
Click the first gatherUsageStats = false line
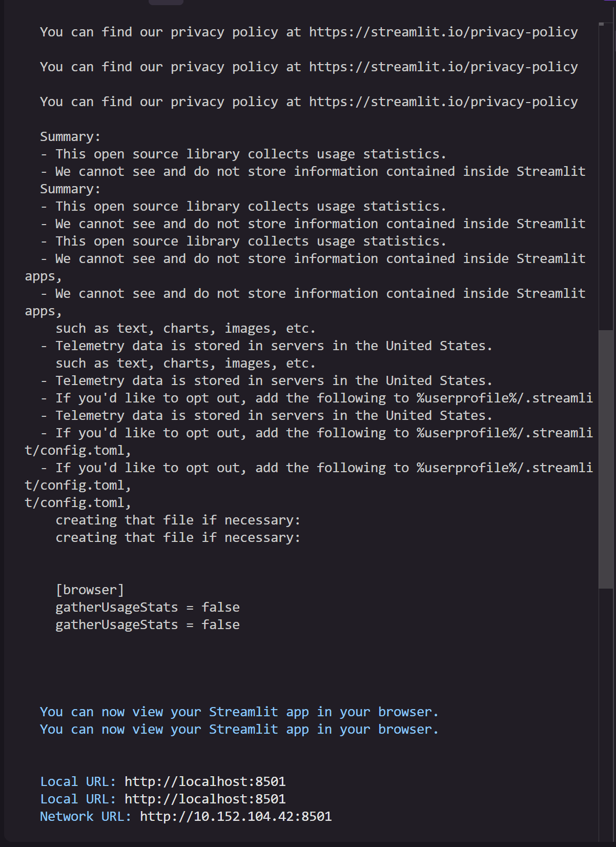point(148,608)
